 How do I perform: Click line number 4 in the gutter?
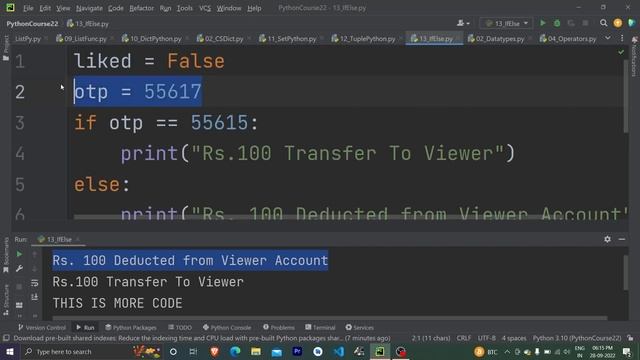[x=20, y=154]
